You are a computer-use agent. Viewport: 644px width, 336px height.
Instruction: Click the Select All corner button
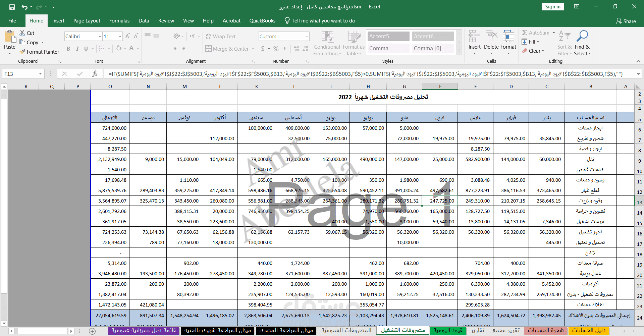point(638,87)
